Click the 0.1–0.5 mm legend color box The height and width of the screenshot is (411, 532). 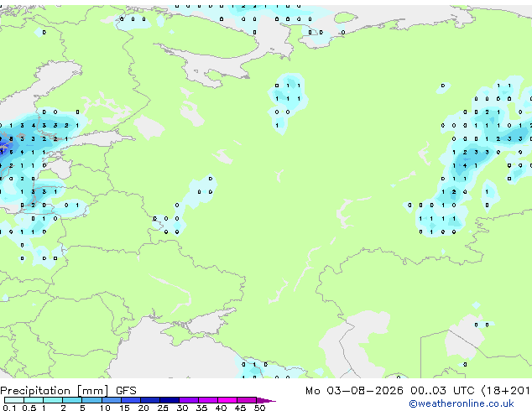coord(14,400)
